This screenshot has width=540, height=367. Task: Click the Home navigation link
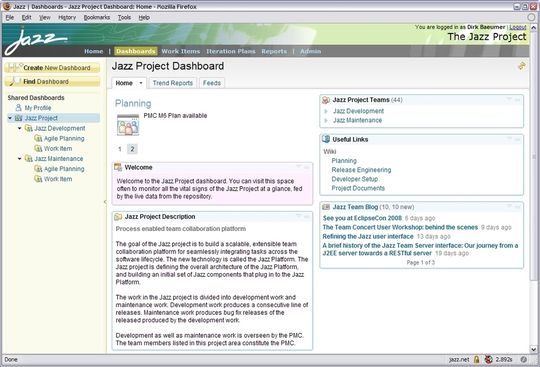click(x=94, y=51)
